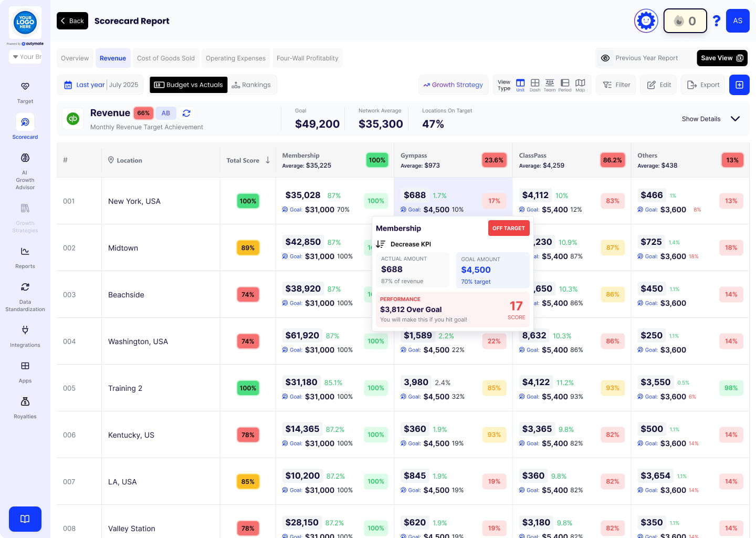Open the Target sidebar icon
756x538 pixels.
click(x=25, y=87)
